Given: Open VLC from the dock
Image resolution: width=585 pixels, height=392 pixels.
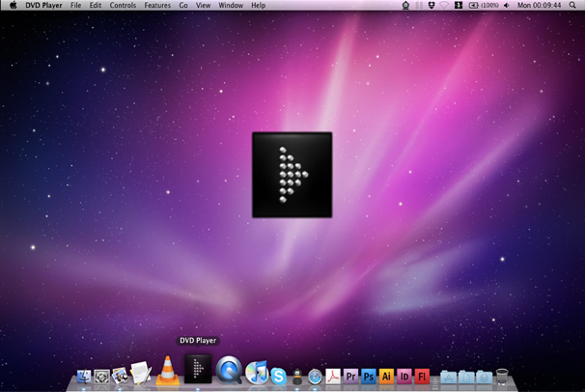Looking at the screenshot, I should point(168,370).
